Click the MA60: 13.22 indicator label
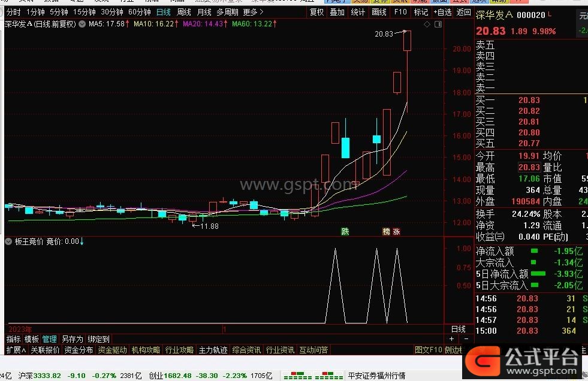 [255, 24]
